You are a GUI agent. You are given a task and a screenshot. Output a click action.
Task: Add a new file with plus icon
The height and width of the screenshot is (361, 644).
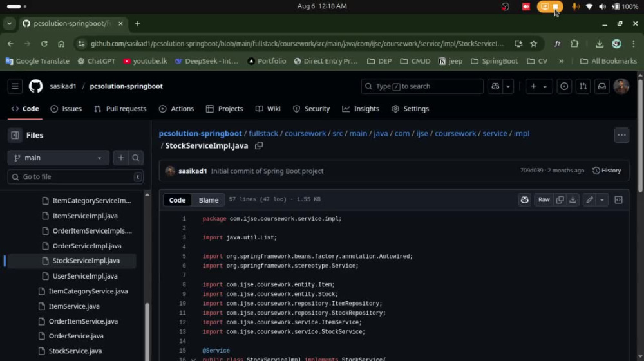(x=121, y=158)
